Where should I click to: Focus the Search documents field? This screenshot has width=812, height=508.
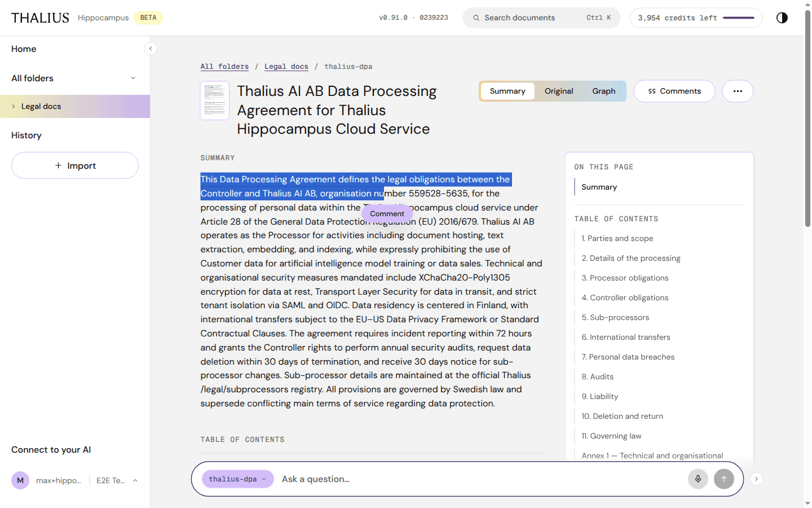[x=541, y=17]
